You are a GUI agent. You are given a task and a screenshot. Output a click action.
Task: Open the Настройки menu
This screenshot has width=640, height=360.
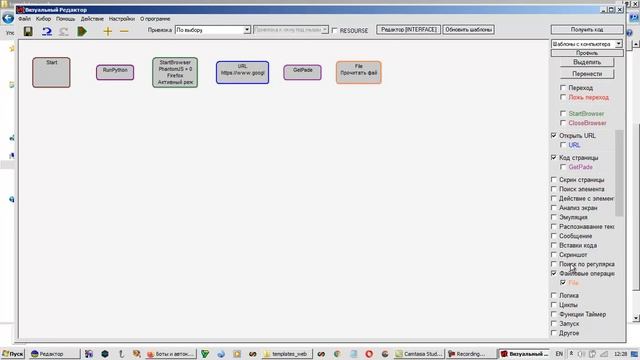(122, 19)
